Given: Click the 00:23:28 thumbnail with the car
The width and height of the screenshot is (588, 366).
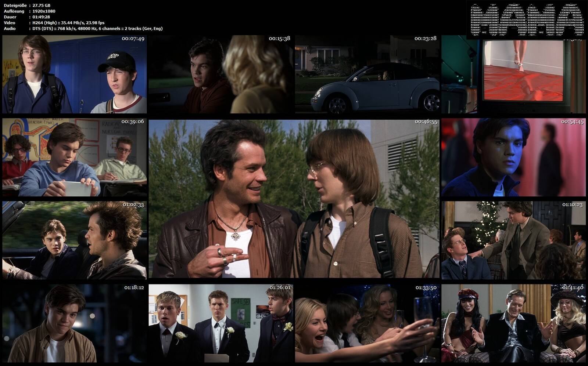Looking at the screenshot, I should [x=367, y=74].
